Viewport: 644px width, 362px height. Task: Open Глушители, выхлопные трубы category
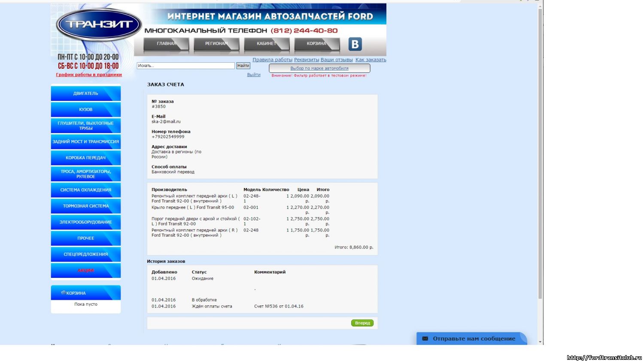coord(86,125)
